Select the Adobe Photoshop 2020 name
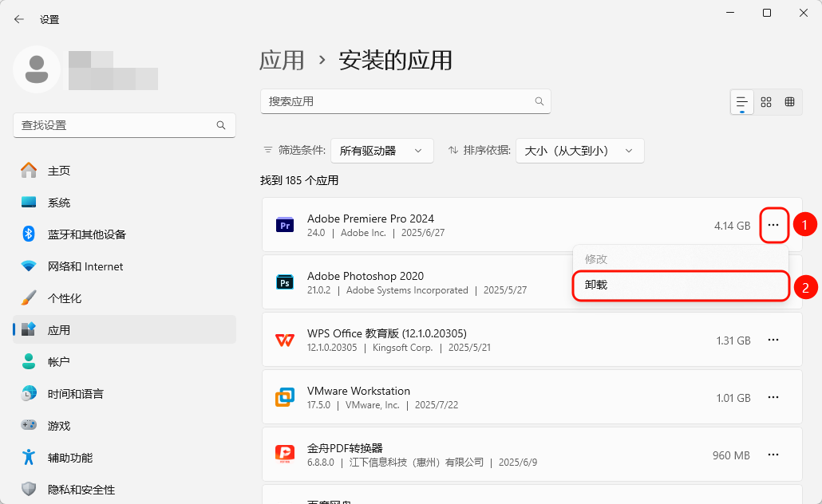 (366, 276)
